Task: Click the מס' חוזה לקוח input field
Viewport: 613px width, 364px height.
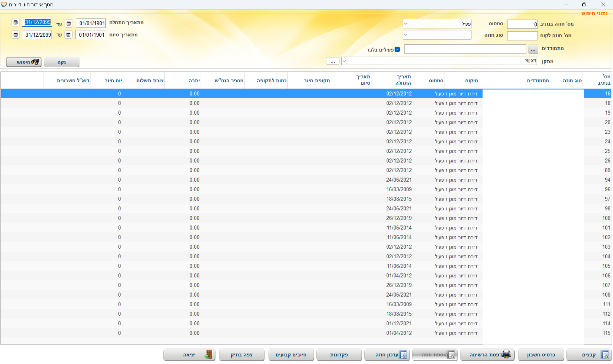Action: click(x=522, y=35)
